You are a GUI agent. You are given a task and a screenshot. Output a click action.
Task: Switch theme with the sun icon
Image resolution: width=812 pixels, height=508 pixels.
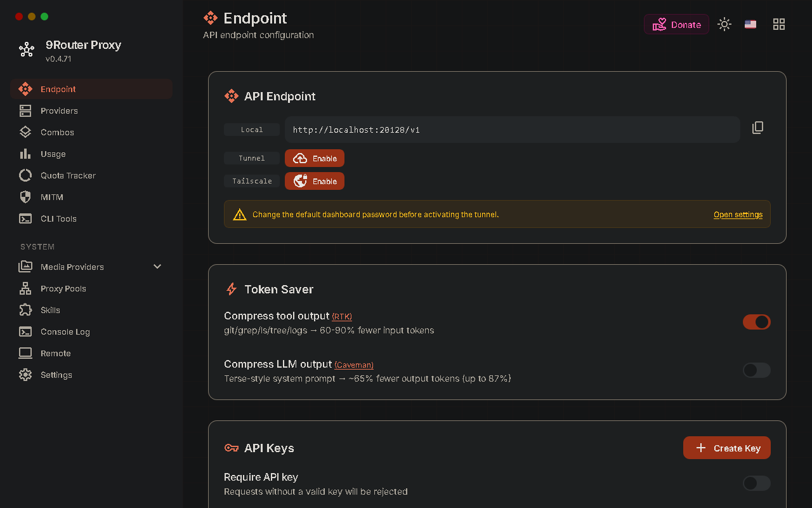[724, 24]
